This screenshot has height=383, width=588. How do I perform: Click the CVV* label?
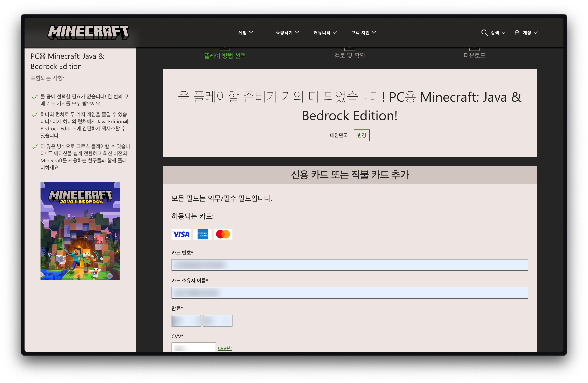(177, 336)
